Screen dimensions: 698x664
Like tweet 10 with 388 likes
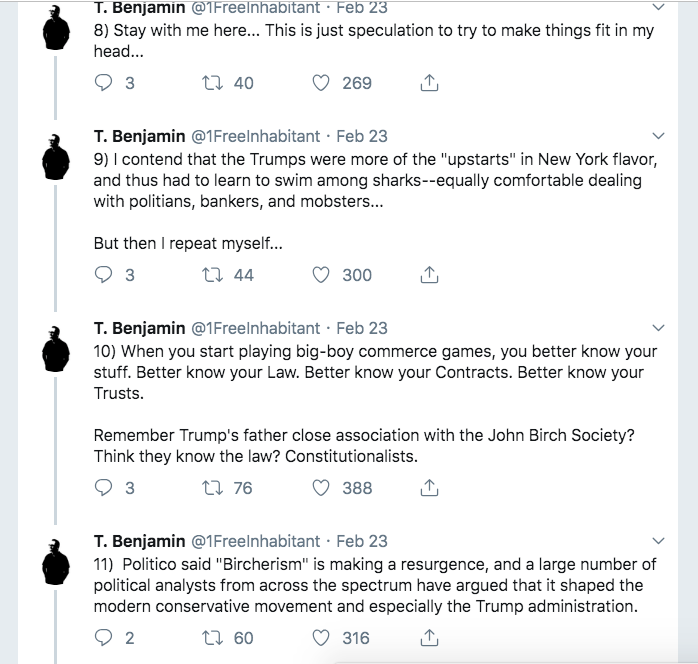tap(321, 488)
